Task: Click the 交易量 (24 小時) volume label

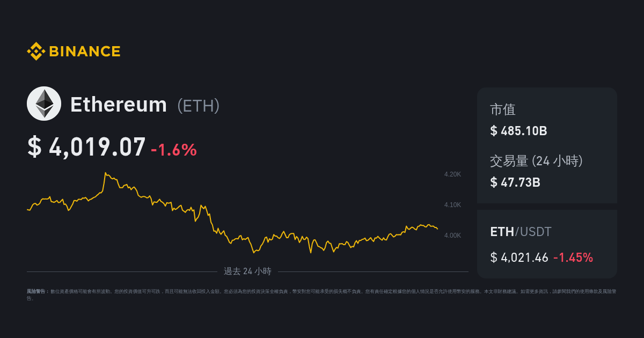Action: (536, 161)
